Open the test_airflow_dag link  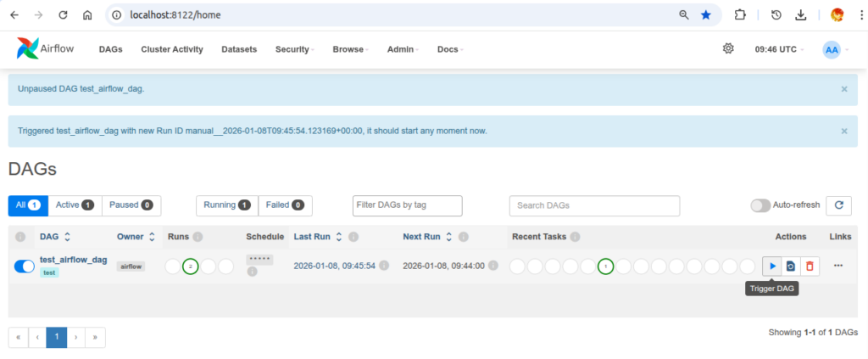click(74, 260)
